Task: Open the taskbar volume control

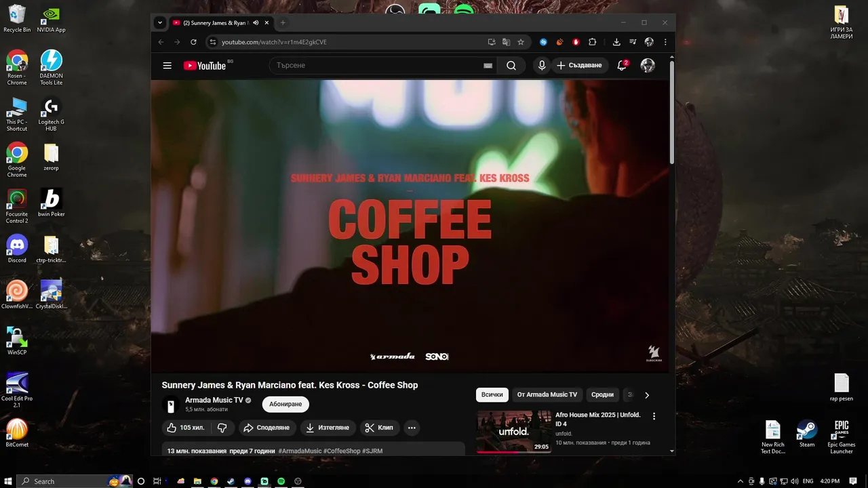Action: click(x=794, y=481)
